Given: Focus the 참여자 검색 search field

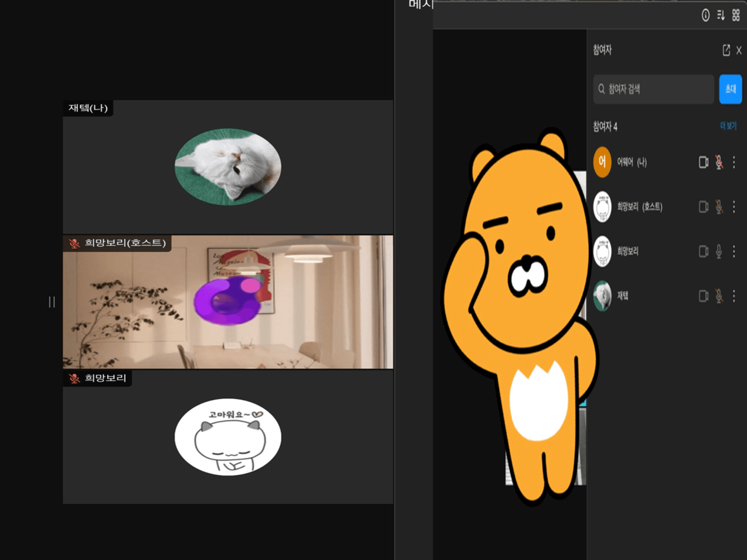Looking at the screenshot, I should tap(653, 89).
